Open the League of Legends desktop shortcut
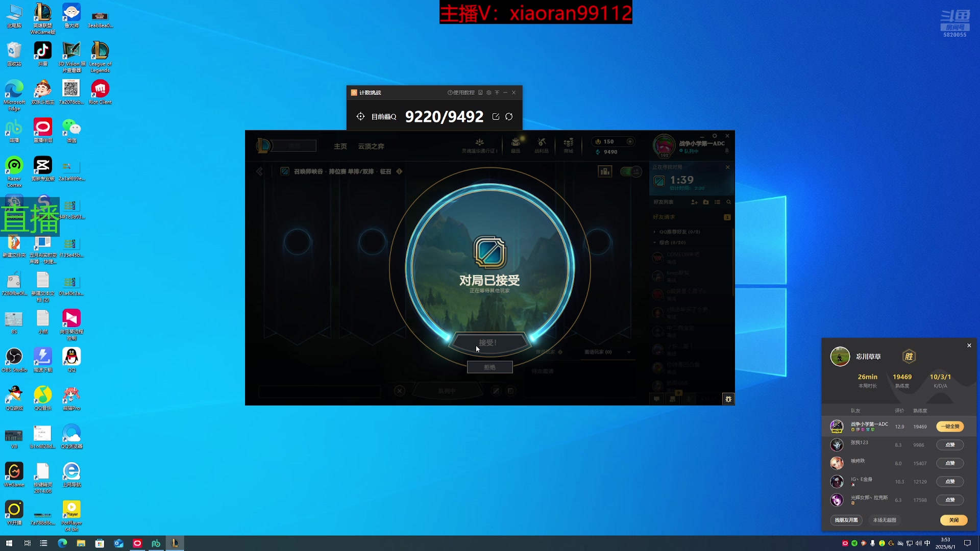Screen dimensions: 980x551 click(x=100, y=57)
